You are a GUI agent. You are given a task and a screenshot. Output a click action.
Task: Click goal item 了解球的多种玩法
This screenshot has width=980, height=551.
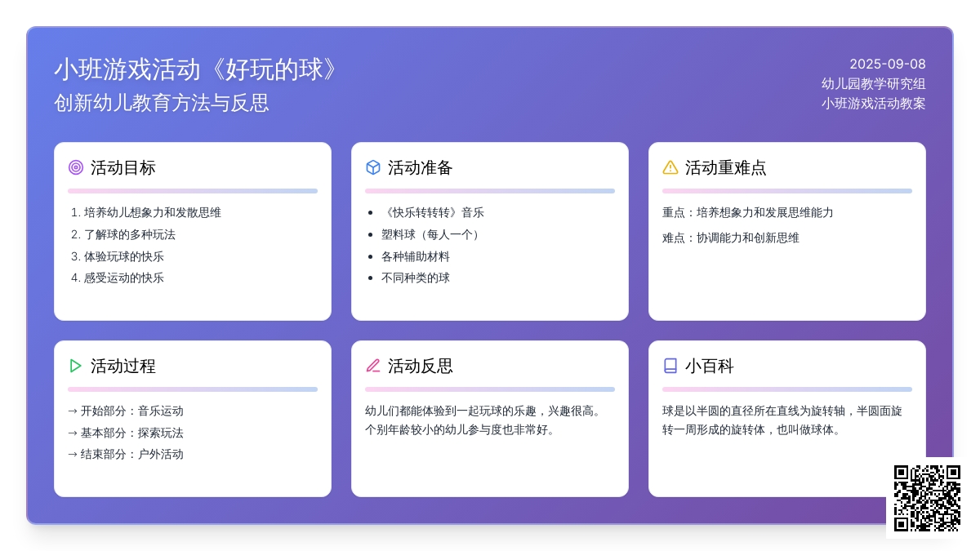(130, 234)
